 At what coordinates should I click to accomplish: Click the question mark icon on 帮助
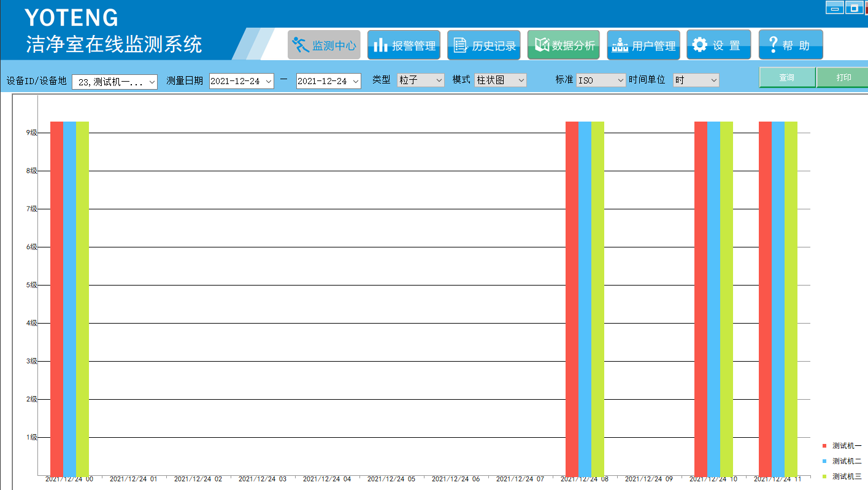point(773,44)
